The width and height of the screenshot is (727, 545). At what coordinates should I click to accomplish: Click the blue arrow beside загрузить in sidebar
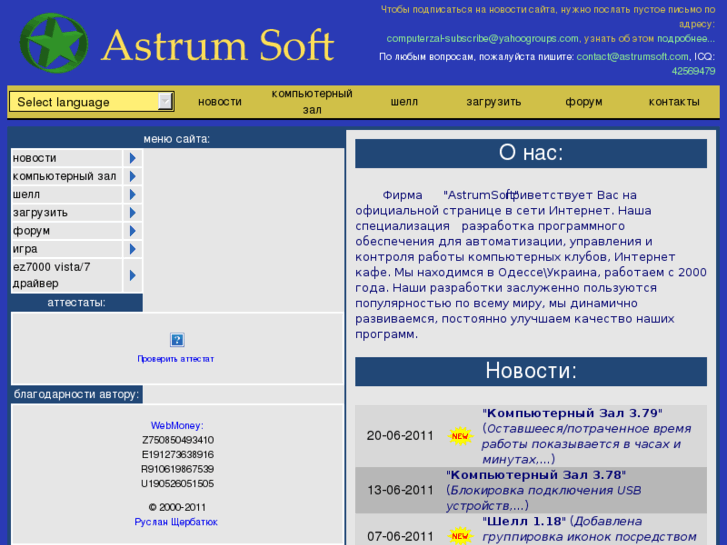pos(133,212)
